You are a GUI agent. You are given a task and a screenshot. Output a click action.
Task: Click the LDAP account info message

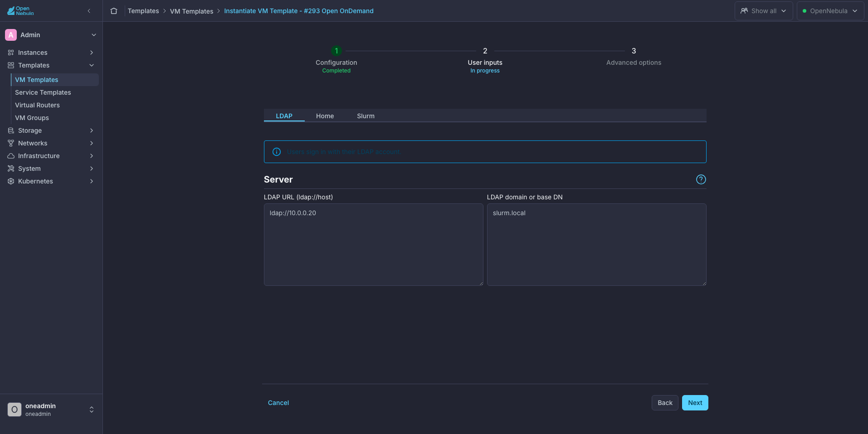point(344,152)
